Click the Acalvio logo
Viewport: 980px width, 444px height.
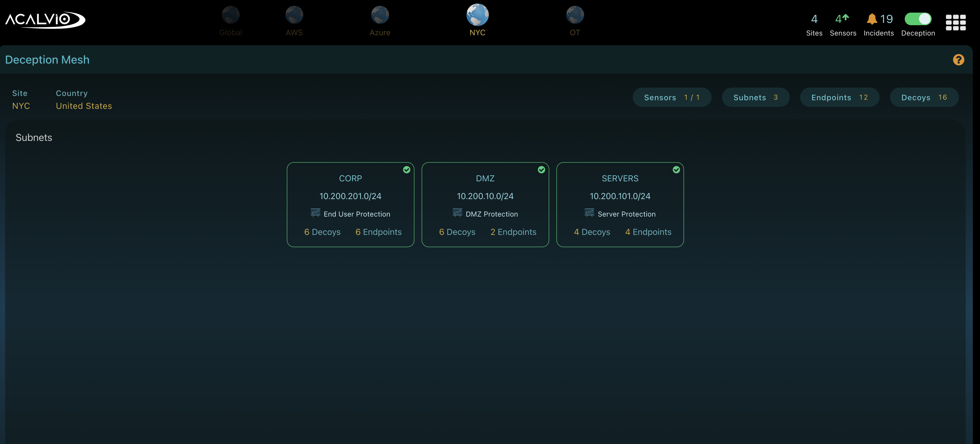coord(45,20)
